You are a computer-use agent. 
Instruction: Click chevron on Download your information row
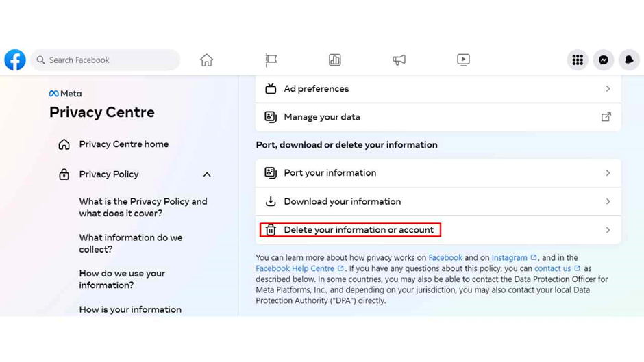[608, 201]
